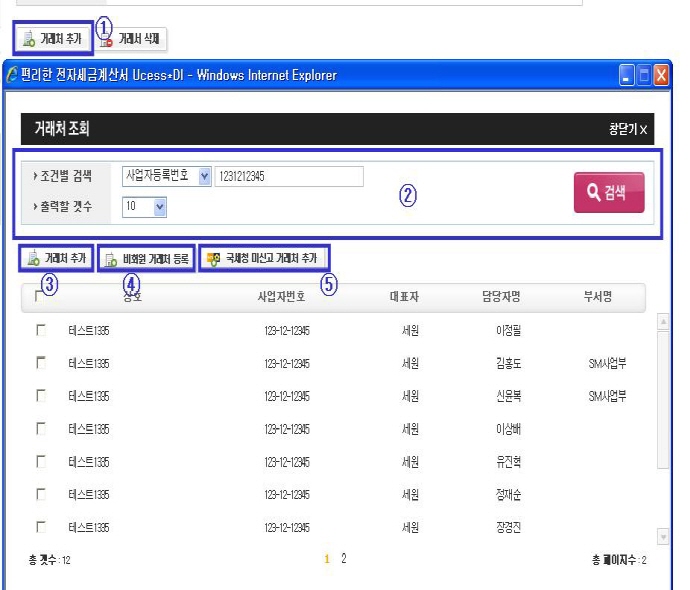Viewport: 690px width, 590px height.
Task: Click the search input field containing 1231212345
Action: tap(288, 176)
